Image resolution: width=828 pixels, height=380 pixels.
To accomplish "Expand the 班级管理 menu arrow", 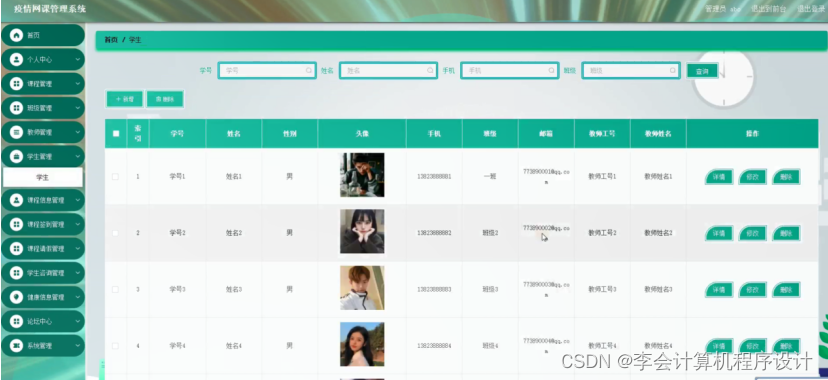I will (x=78, y=108).
